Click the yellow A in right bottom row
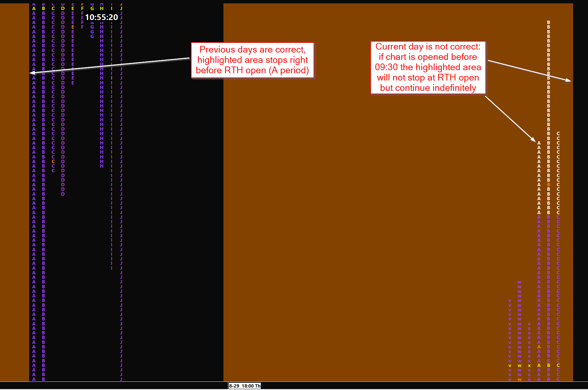This screenshot has width=588, height=390. pyautogui.click(x=539, y=365)
